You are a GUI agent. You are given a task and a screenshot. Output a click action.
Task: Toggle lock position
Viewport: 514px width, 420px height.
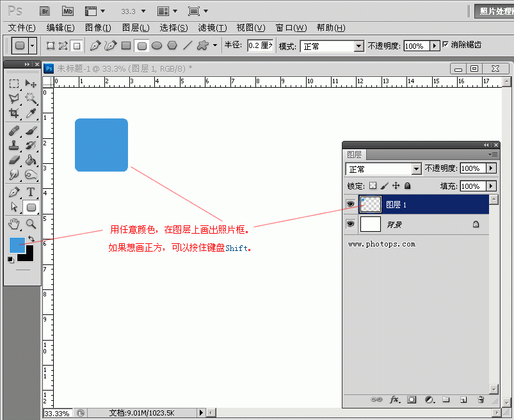point(396,186)
